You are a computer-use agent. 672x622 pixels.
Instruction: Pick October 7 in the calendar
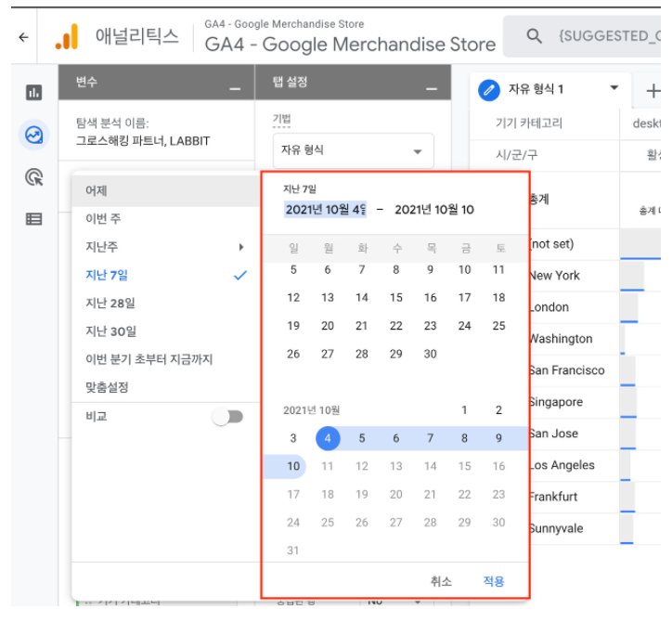pos(431,438)
